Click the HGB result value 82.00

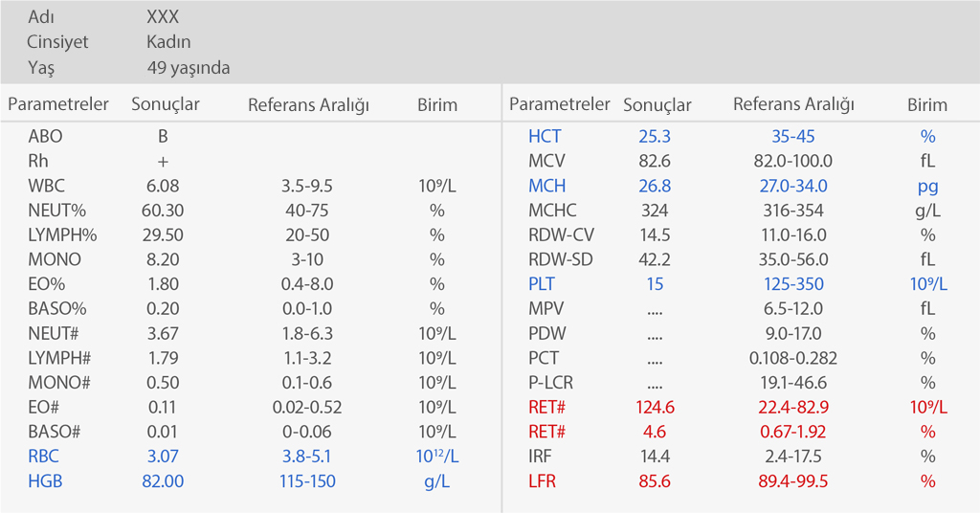[x=163, y=481]
